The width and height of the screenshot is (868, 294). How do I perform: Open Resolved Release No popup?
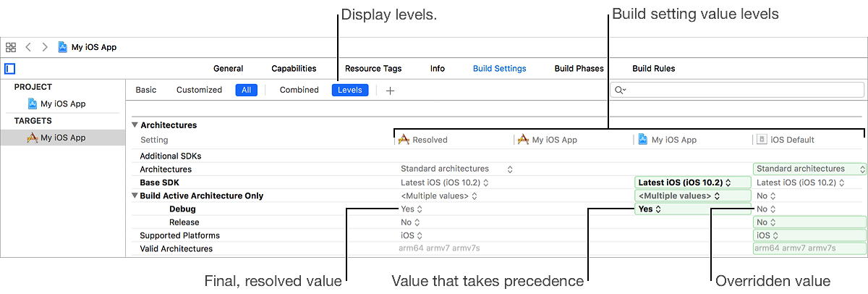pos(411,222)
